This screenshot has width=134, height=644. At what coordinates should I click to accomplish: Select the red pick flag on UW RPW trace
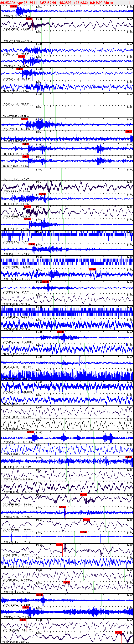click(x=46, y=282)
